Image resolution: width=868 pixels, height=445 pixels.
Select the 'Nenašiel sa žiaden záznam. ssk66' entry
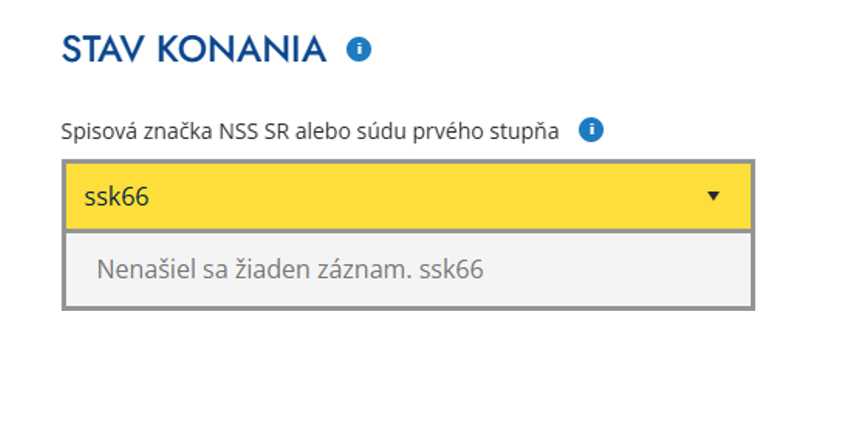click(291, 268)
